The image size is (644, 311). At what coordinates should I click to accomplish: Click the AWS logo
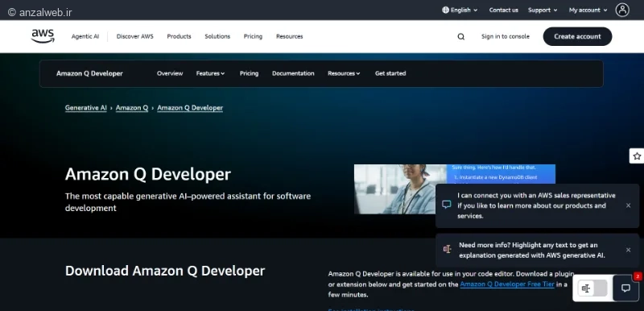pos(43,36)
